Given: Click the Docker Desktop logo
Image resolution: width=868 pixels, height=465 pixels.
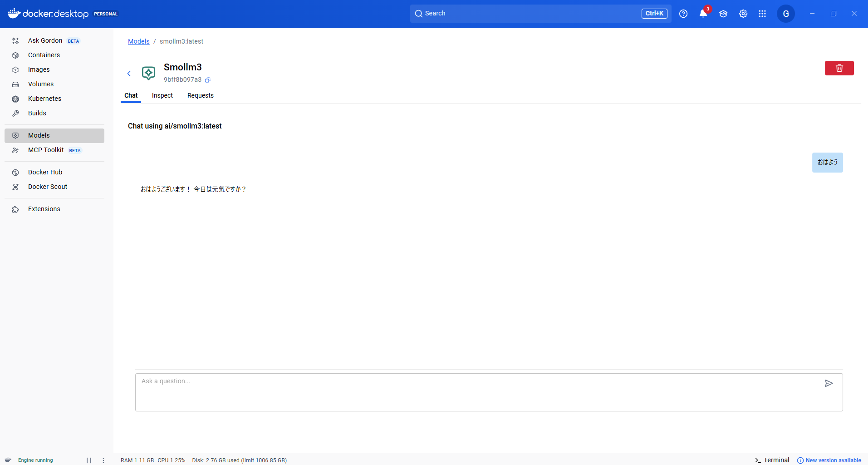Looking at the screenshot, I should (x=48, y=14).
